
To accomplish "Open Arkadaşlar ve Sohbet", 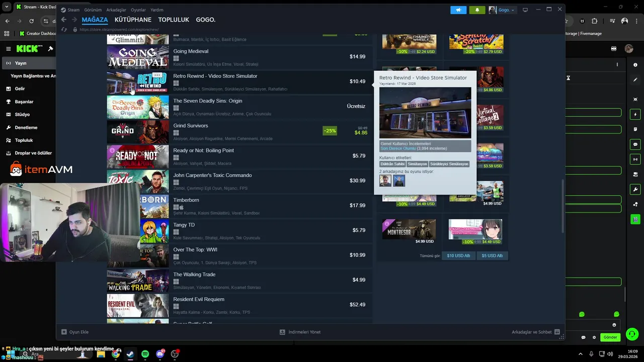I will click(x=536, y=332).
